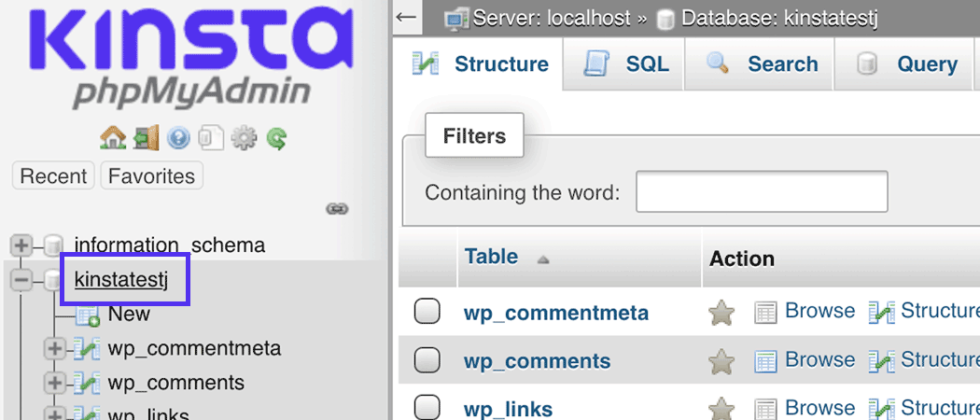Screen dimensions: 980x420
Task: Switch to the SQL tab
Action: pyautogui.click(x=626, y=64)
